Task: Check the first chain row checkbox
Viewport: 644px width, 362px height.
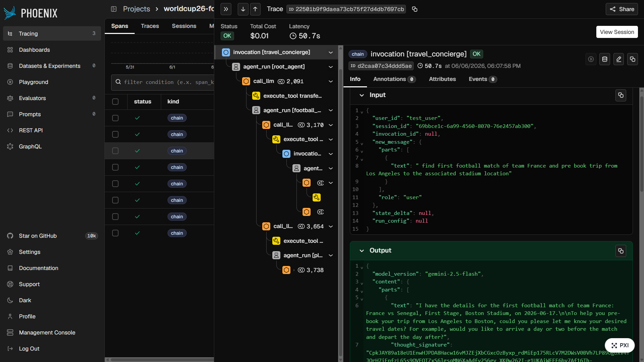Action: (x=116, y=118)
